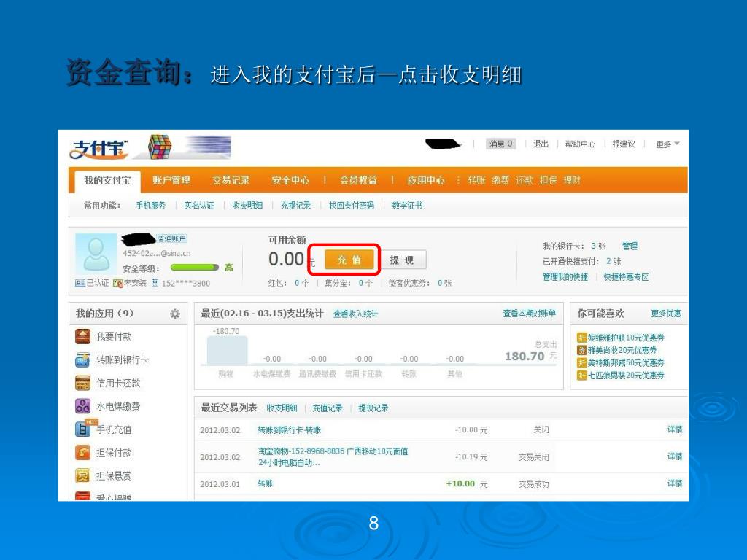Click the 七匹狼男装 coupon tag icon
Image resolution: width=747 pixels, height=560 pixels.
point(581,376)
